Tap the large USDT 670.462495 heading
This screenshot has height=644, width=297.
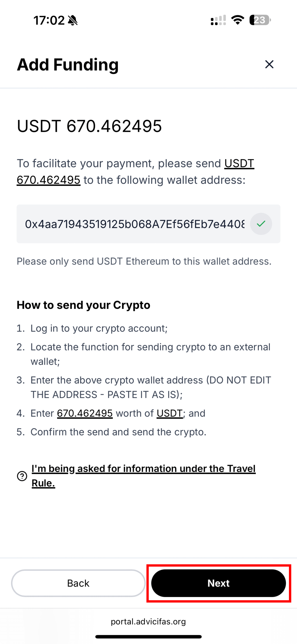pos(89,126)
